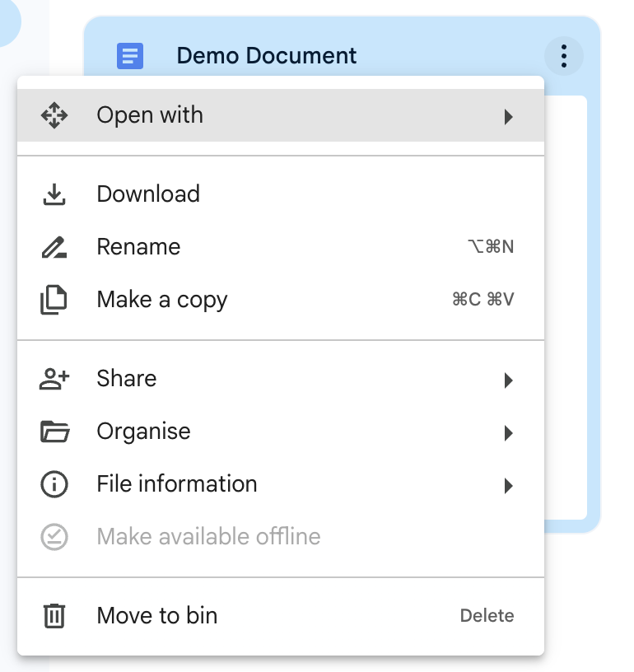Screen dimensions: 634x672
Task: Click the Make available offline tick icon
Action: pos(54,537)
